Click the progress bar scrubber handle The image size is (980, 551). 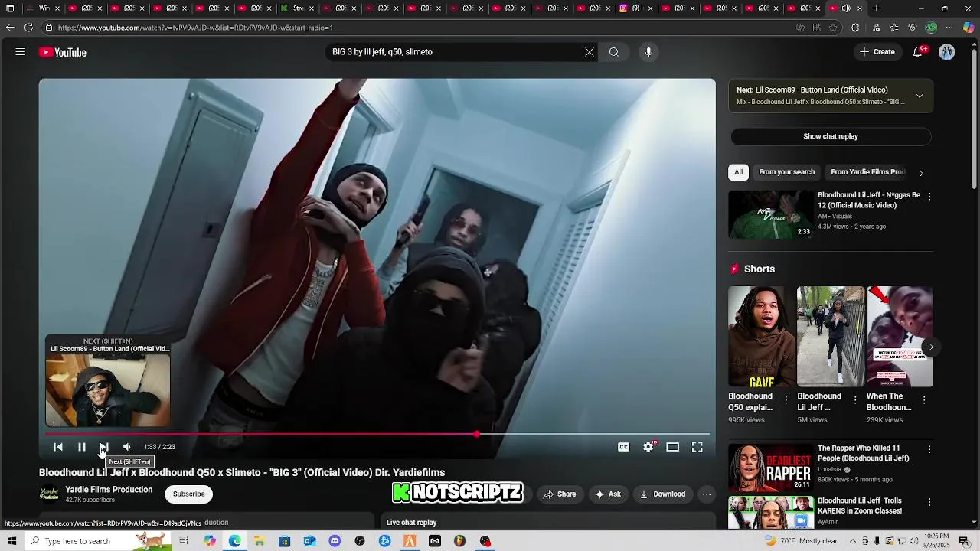(477, 434)
